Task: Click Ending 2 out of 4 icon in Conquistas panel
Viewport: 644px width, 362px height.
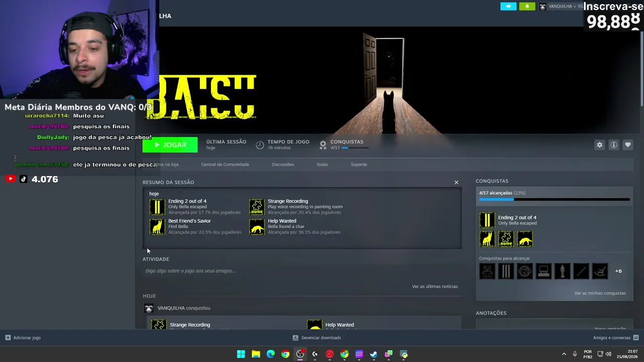Action: [487, 220]
